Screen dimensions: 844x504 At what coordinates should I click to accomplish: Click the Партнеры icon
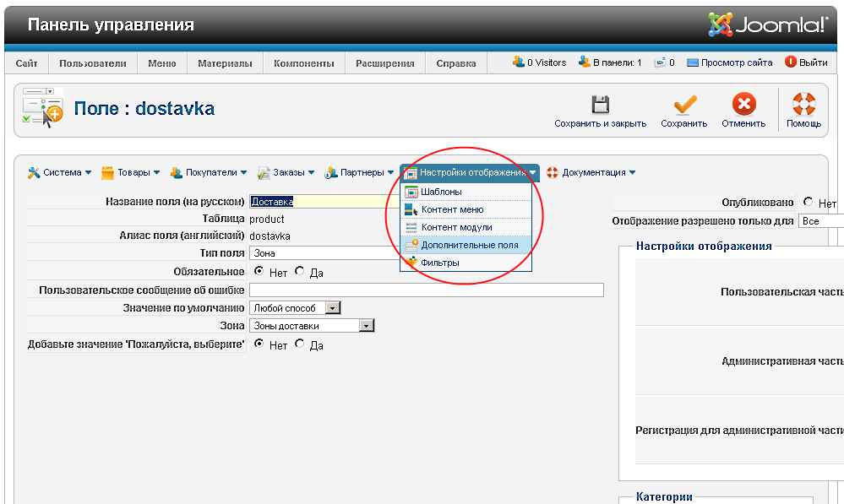pos(330,173)
